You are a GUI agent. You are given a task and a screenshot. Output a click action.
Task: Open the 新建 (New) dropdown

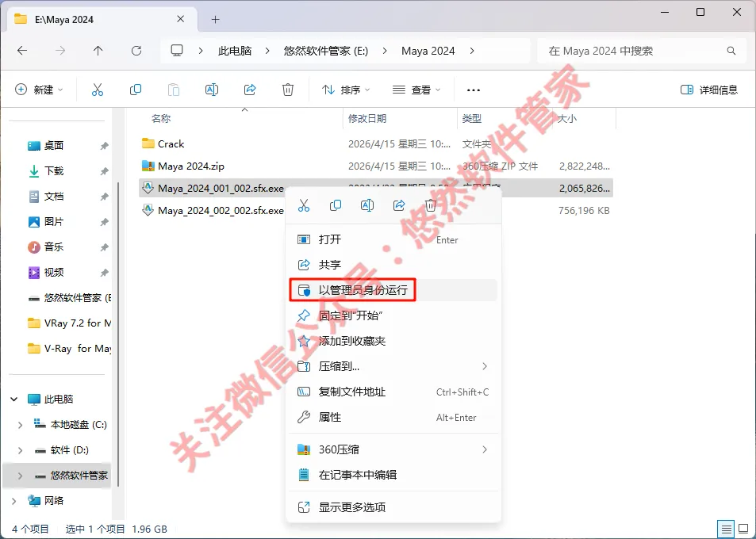39,90
